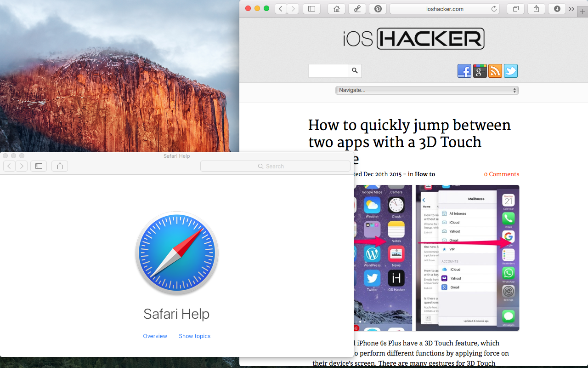Toggle table of contents in Safari Help
588x368 pixels.
click(x=39, y=166)
